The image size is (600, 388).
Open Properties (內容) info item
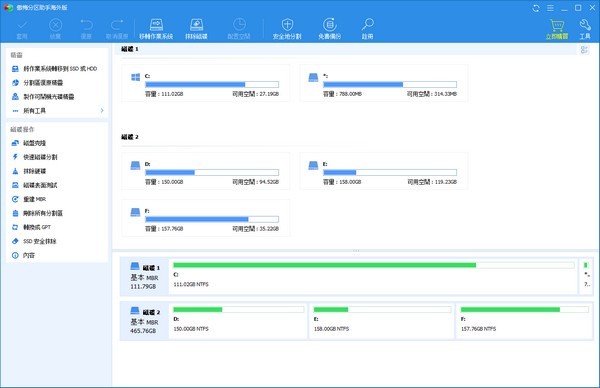tap(23, 255)
